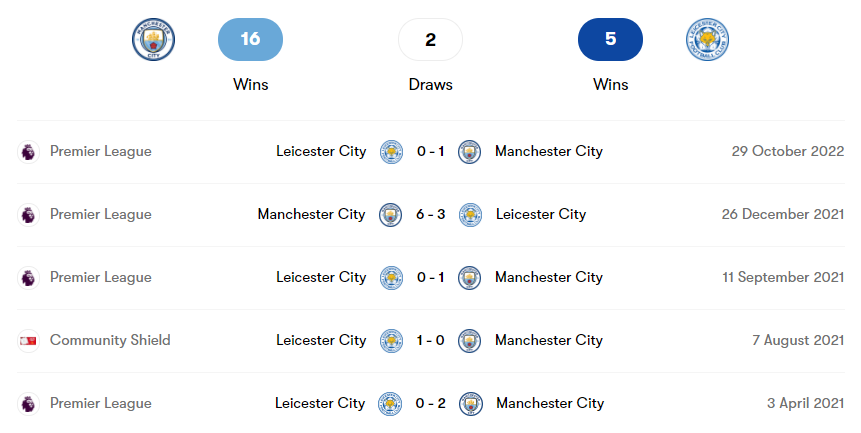This screenshot has width=861, height=433.
Task: Click the Community Shield competition label
Action: tap(110, 340)
